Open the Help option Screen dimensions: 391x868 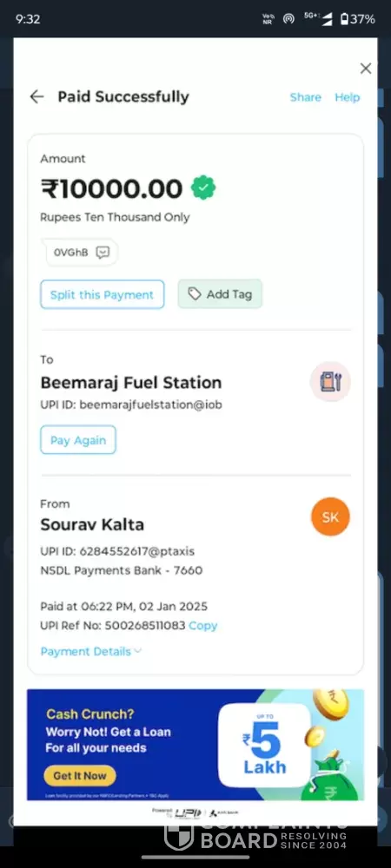(348, 97)
